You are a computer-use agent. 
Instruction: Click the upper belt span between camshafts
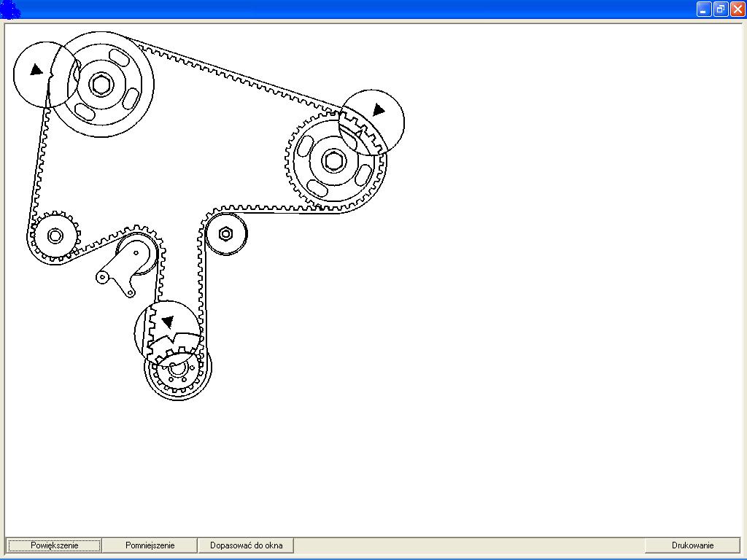click(233, 74)
